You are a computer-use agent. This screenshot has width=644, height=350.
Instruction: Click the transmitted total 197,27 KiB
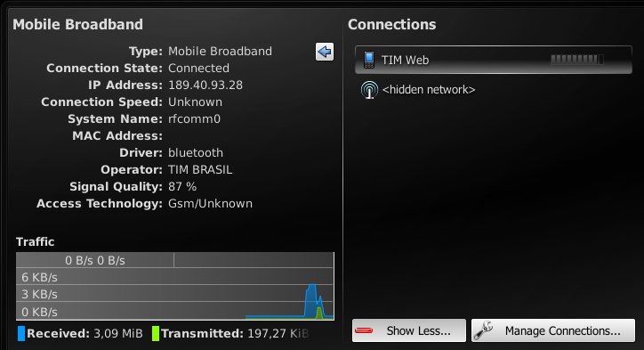point(278,334)
